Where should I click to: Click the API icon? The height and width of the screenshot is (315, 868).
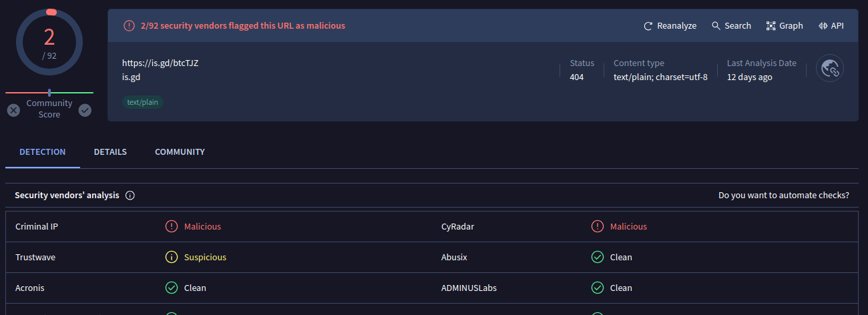point(823,26)
